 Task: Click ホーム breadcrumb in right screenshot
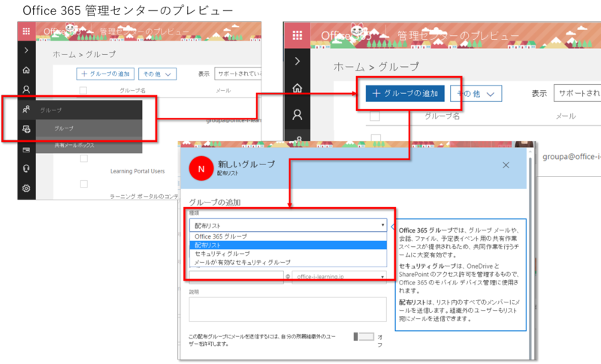coord(349,67)
